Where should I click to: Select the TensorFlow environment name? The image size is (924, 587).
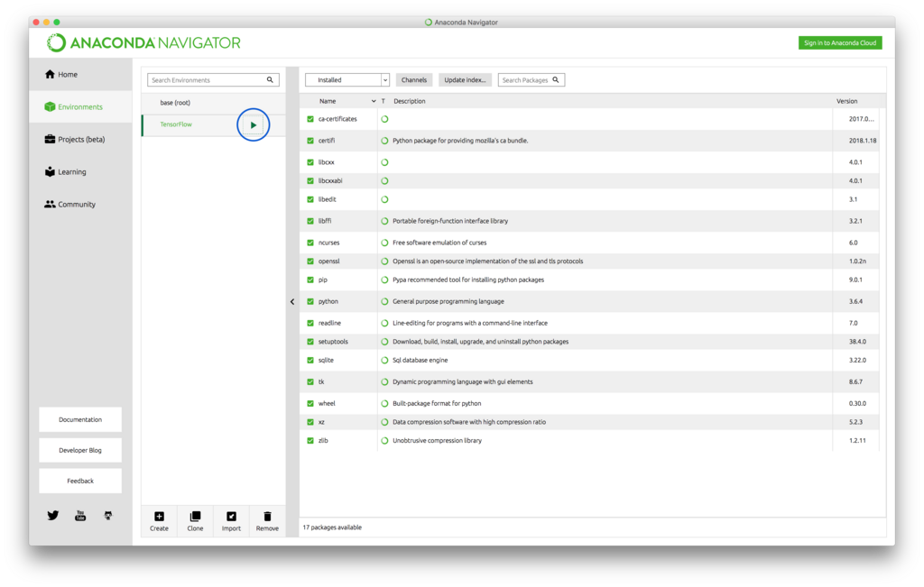click(x=176, y=124)
